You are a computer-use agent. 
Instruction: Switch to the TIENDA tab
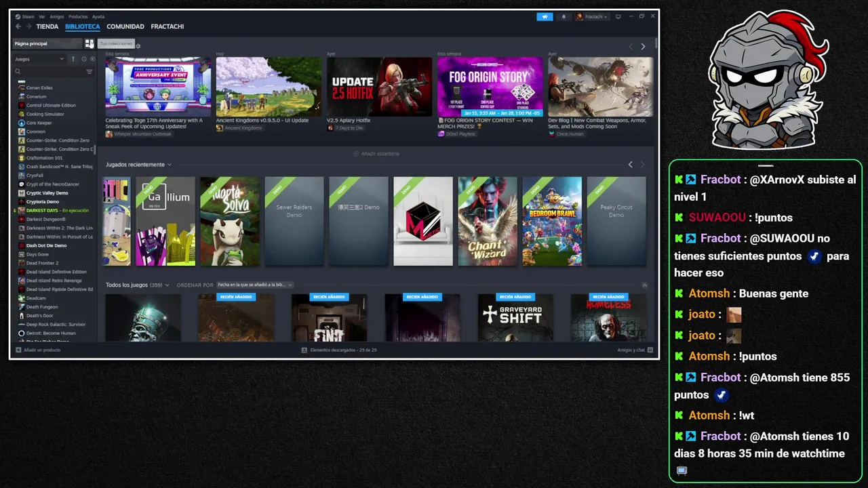[47, 26]
